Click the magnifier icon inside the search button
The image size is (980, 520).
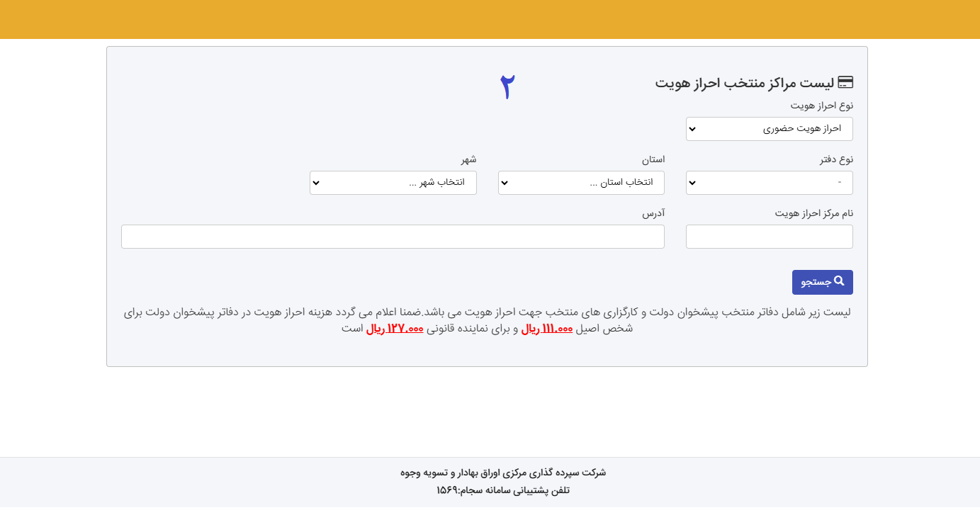[840, 281]
